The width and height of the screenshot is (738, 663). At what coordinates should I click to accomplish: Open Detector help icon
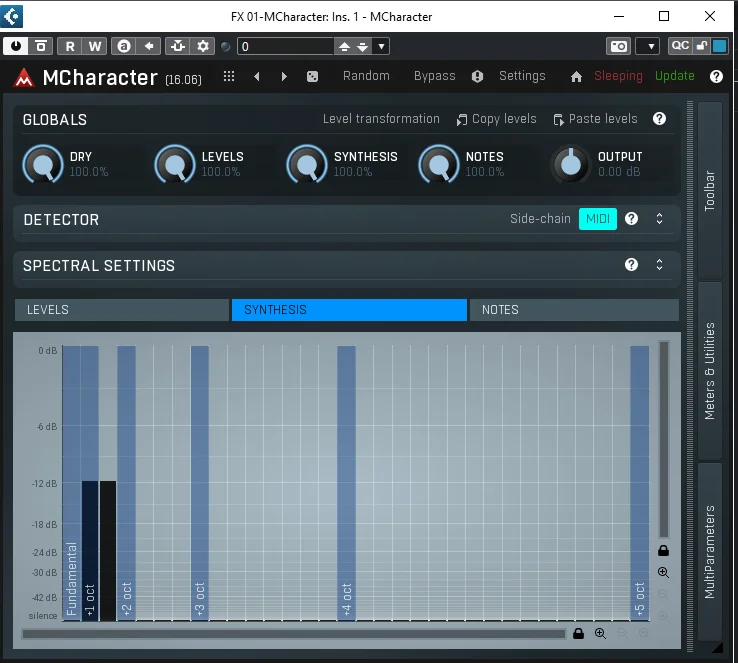(631, 219)
